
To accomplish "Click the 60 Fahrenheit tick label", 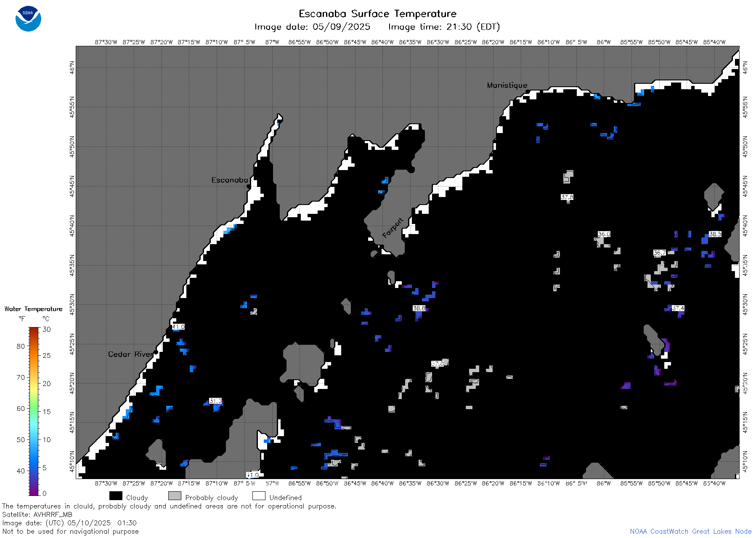I will click(21, 408).
